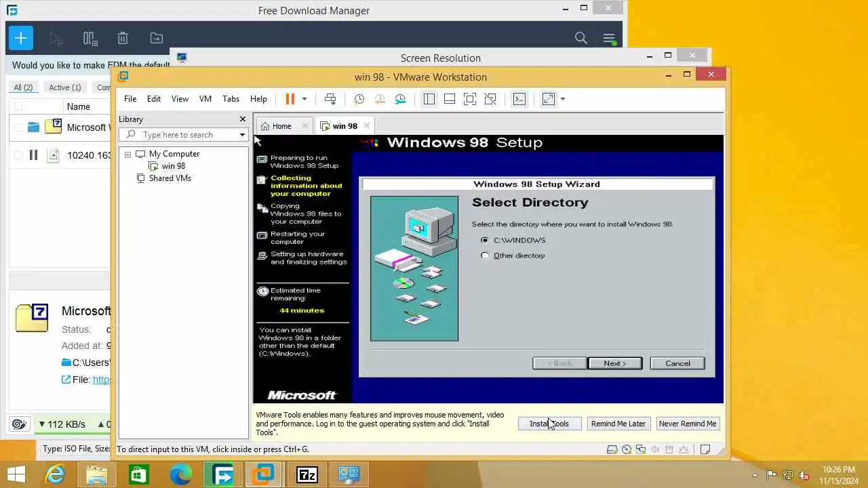The width and height of the screenshot is (868, 488).
Task: Take a snapshot of this virtual machine
Action: point(359,99)
